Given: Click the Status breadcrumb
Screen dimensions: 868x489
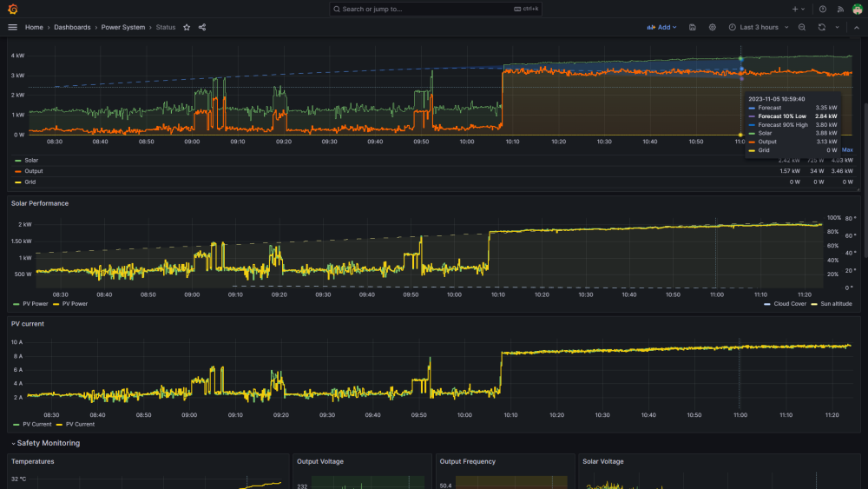Looking at the screenshot, I should [x=166, y=27].
